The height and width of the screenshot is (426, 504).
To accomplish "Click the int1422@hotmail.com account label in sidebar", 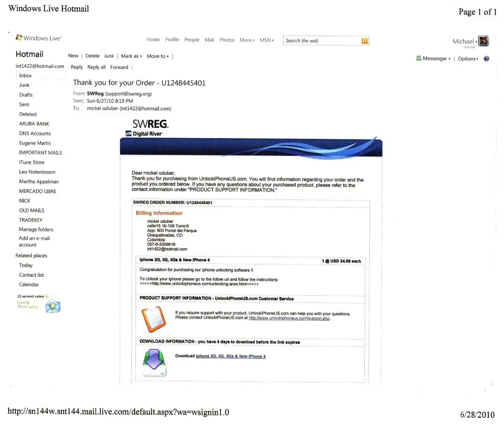I will 40,66.
